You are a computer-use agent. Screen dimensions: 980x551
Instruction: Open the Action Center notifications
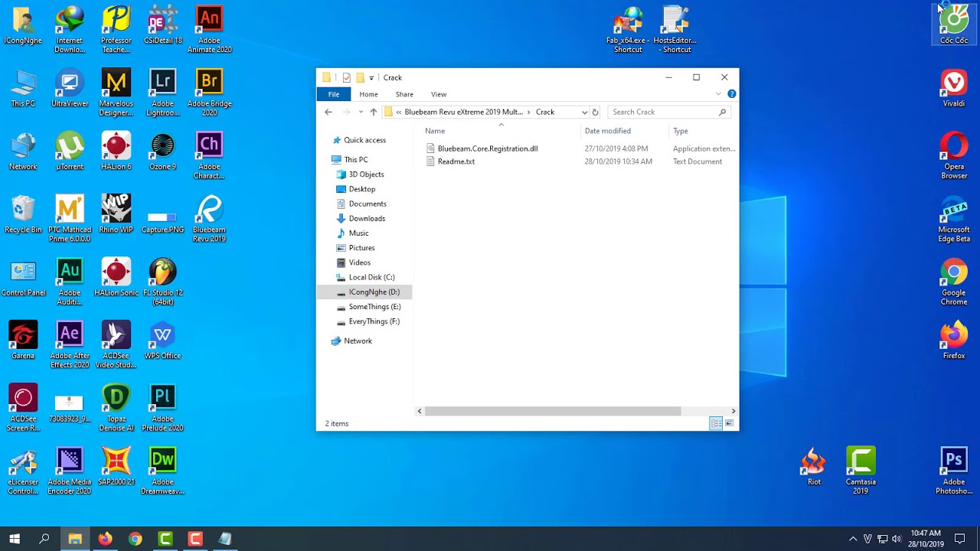pyautogui.click(x=960, y=539)
